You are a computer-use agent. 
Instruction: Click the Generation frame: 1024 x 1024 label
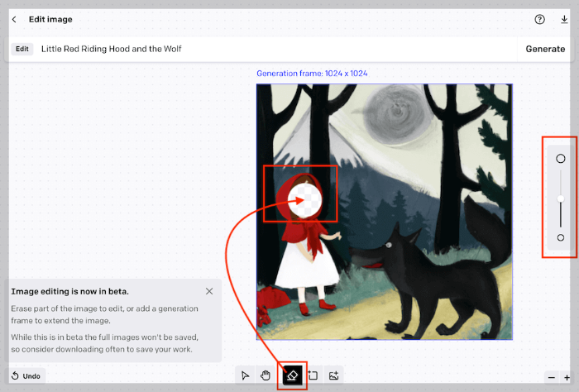click(312, 74)
